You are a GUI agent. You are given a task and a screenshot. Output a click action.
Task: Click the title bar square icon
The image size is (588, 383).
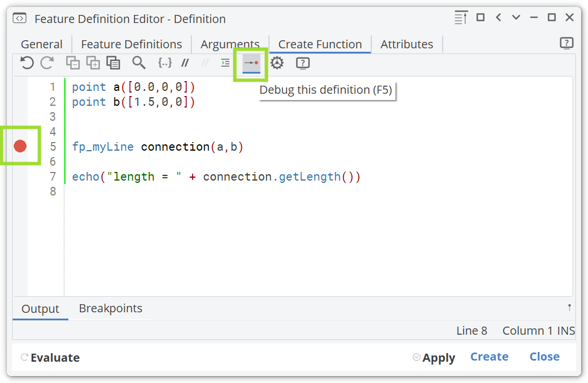(x=481, y=17)
